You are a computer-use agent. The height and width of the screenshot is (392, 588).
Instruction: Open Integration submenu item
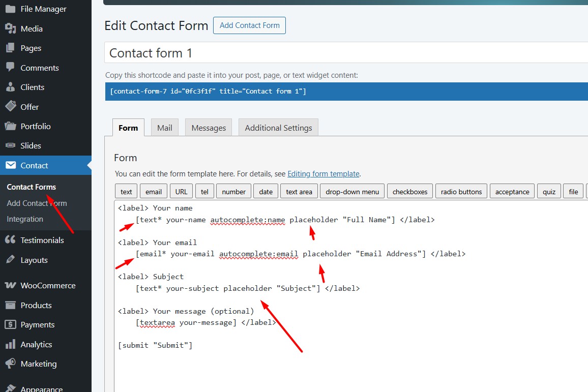click(25, 219)
